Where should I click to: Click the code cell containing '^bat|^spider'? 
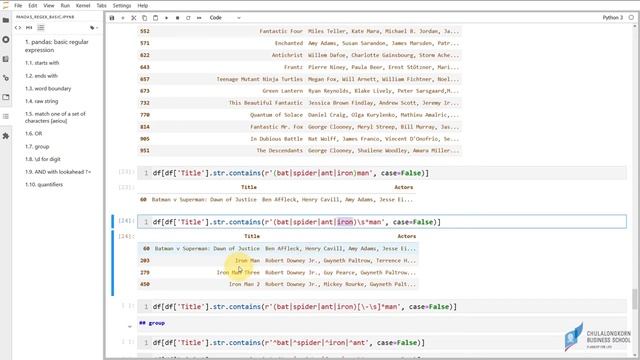[x=382, y=342]
